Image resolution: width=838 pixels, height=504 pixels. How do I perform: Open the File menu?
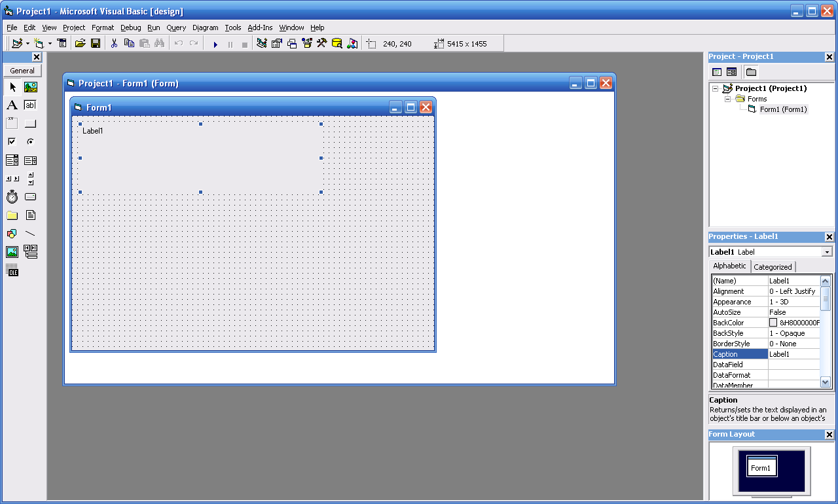(12, 27)
